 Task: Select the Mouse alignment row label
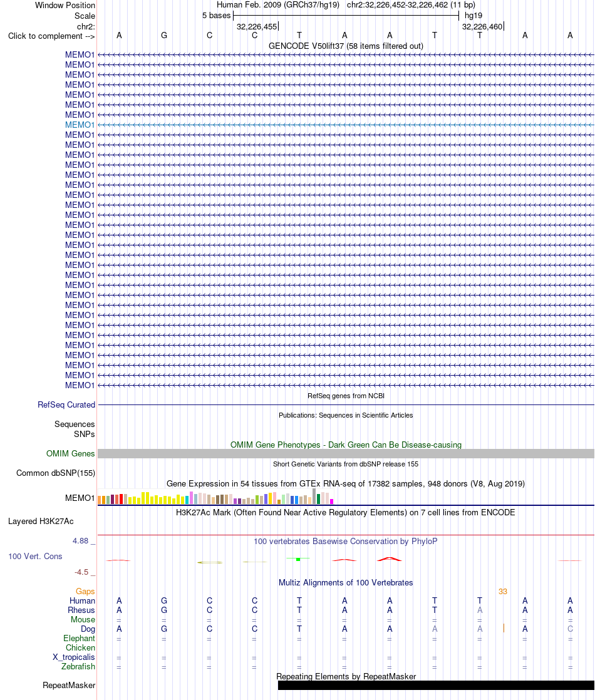(x=83, y=620)
